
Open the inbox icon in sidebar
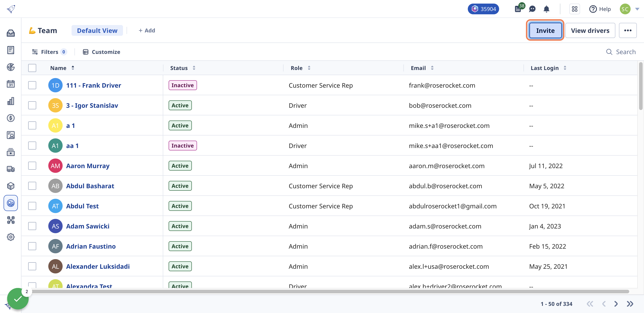(11, 33)
